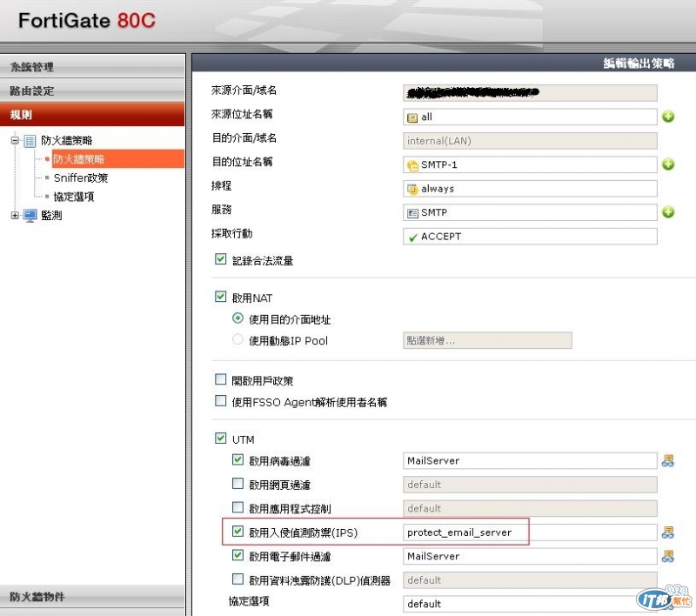The width and height of the screenshot is (696, 616).
Task: Open the 協定選項 default dropdown
Action: tap(530, 604)
